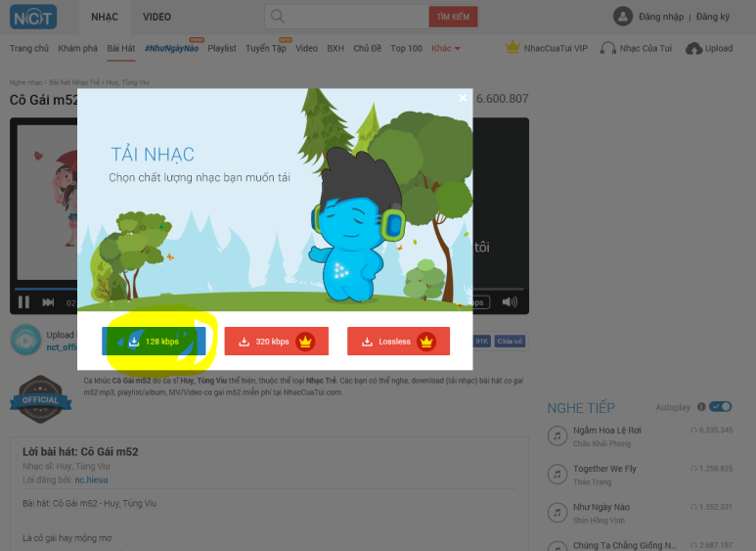Click the Upload cloud icon
Image resolution: width=756 pixels, height=551 pixels.
pyautogui.click(x=693, y=48)
